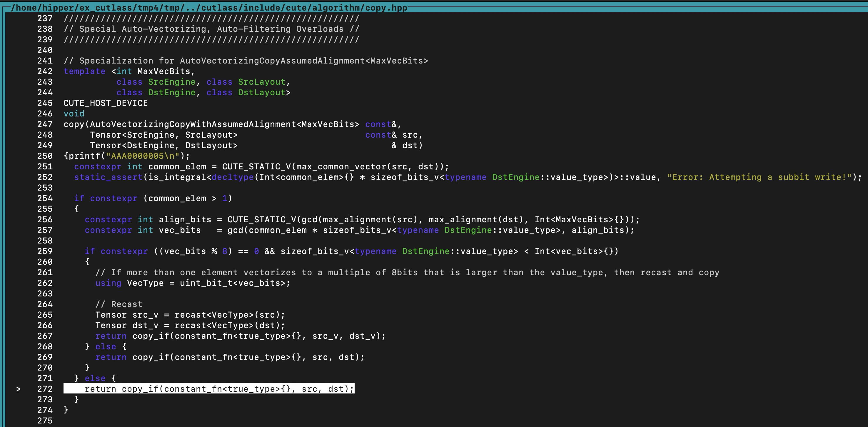The image size is (868, 427).
Task: Click the '// Recast' comment on line 264
Action: point(118,304)
